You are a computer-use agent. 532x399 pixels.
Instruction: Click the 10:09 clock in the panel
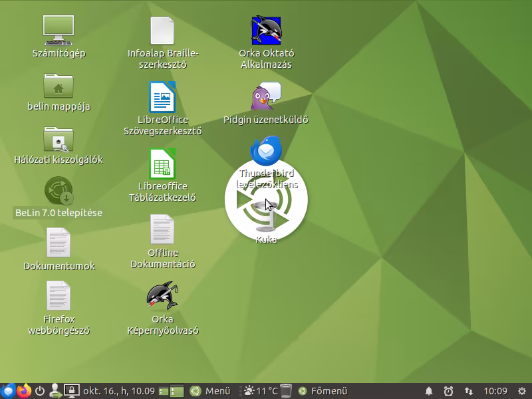(x=495, y=391)
